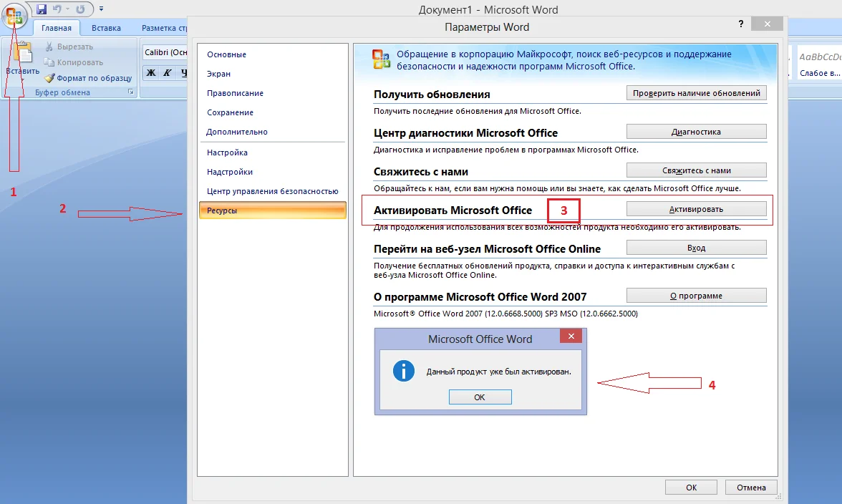Viewport: 842px width, 504px height.
Task: Click Копировать copy command
Action: [x=74, y=62]
